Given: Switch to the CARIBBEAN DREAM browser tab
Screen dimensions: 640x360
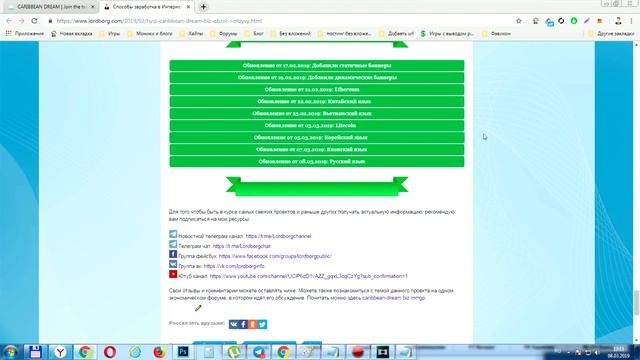Looking at the screenshot, I should (x=51, y=7).
